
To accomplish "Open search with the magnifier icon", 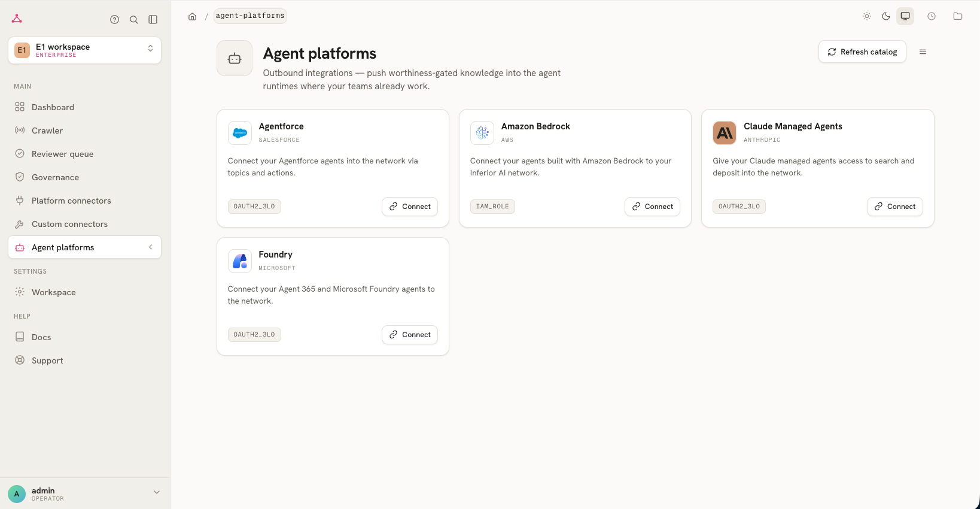I will 134,20.
